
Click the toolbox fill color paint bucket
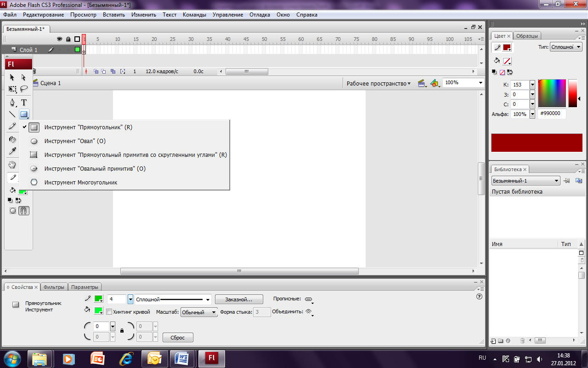12,190
